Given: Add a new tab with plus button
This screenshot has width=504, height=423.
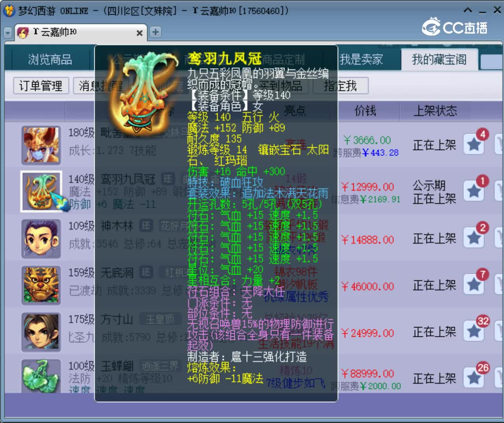Looking at the screenshot, I should click(x=156, y=32).
